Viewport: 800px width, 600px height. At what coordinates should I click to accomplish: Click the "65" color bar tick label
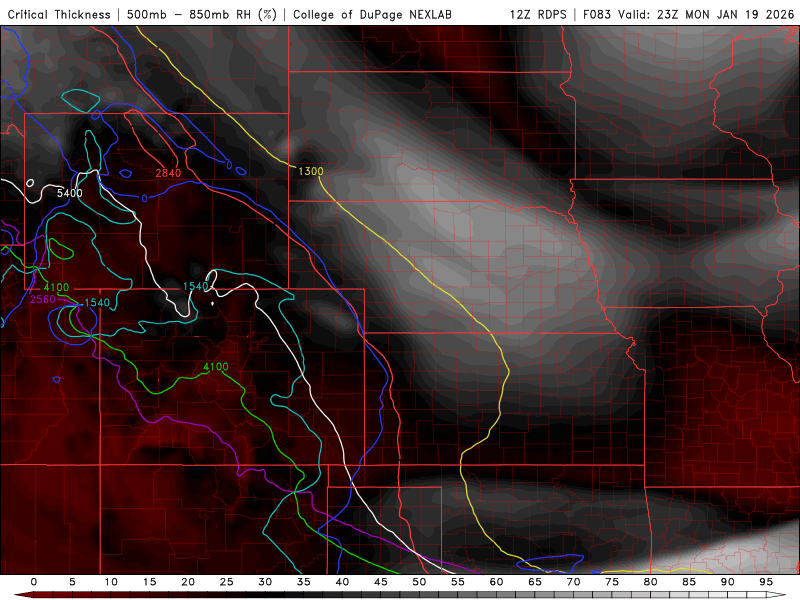tap(535, 582)
